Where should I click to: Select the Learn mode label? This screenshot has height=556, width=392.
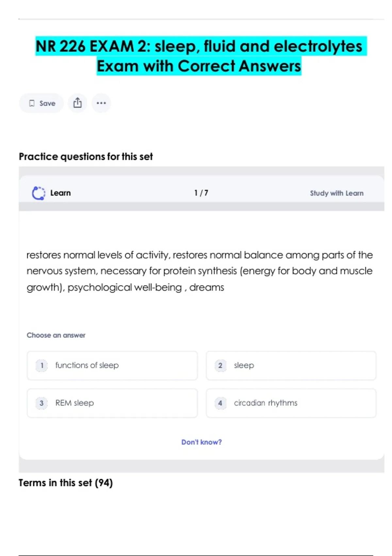pyautogui.click(x=60, y=193)
